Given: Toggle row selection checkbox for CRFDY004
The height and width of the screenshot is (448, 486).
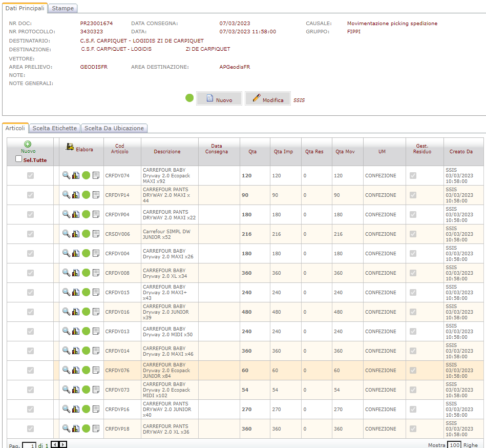Looking at the screenshot, I should (x=30, y=253).
